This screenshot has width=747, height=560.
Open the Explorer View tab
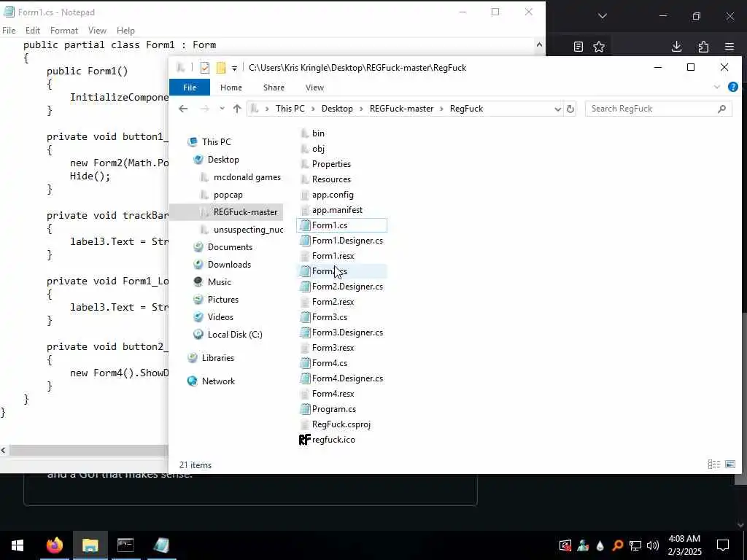(x=314, y=87)
